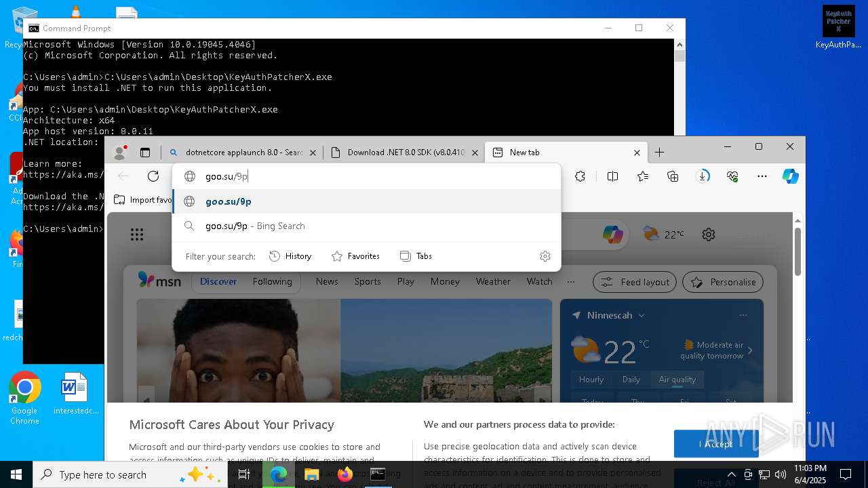The height and width of the screenshot is (488, 868).
Task: Expand more MSN categories ellipsis
Action: point(571,281)
